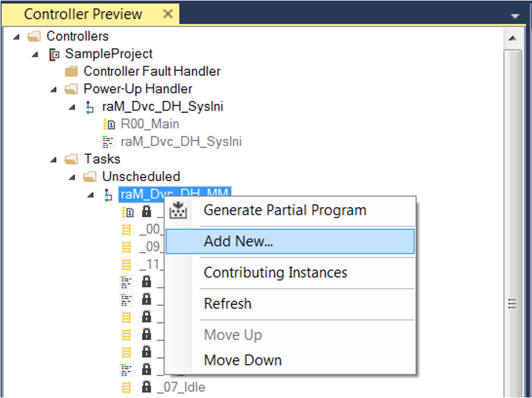
Task: Click the raM_Dvc_DH_SysIni program icon
Action: coord(89,107)
